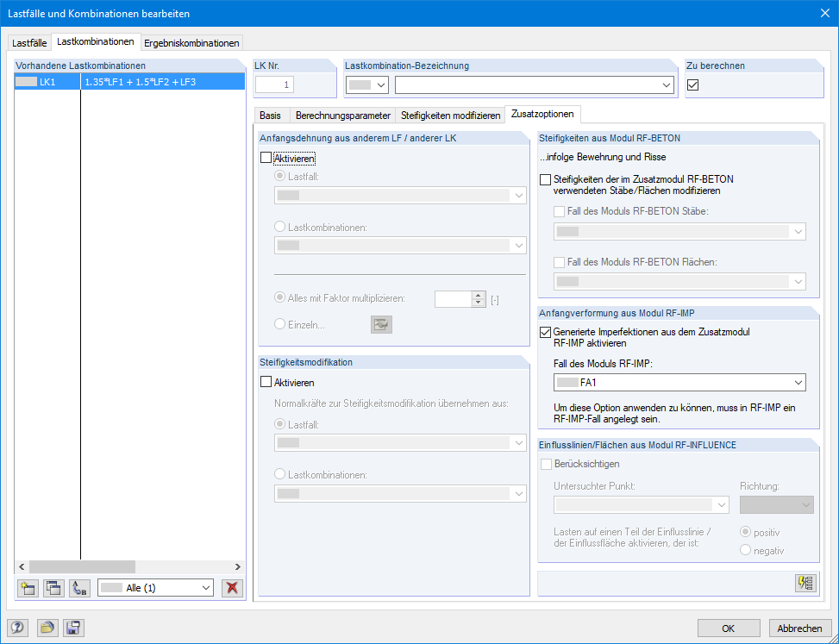The width and height of the screenshot is (839, 644).
Task: Enable Aktivieren under Steifigkeitsmodifikation
Action: tap(266, 382)
